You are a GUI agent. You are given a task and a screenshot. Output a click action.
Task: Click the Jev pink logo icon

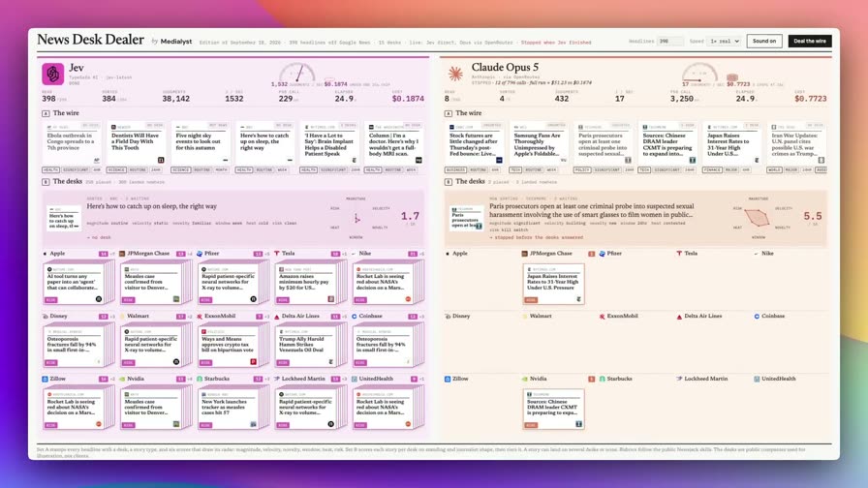52,74
